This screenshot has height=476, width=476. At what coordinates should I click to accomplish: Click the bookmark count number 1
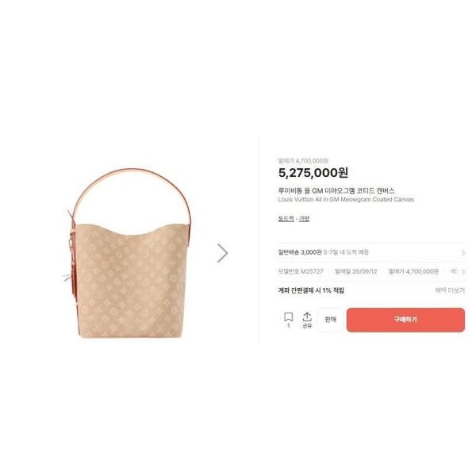(289, 326)
